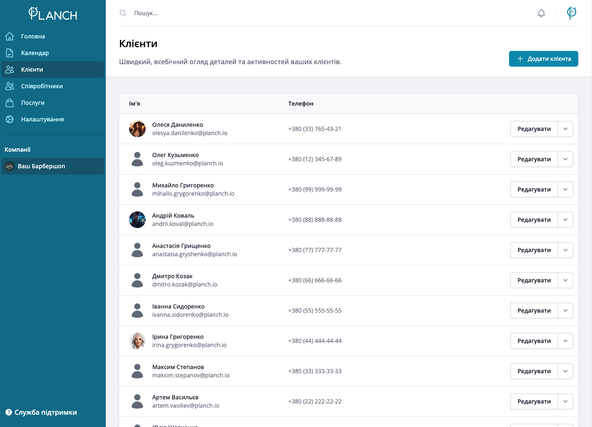Expand dropdown arrow for Артем Васильєв
592x427 pixels.
point(565,401)
